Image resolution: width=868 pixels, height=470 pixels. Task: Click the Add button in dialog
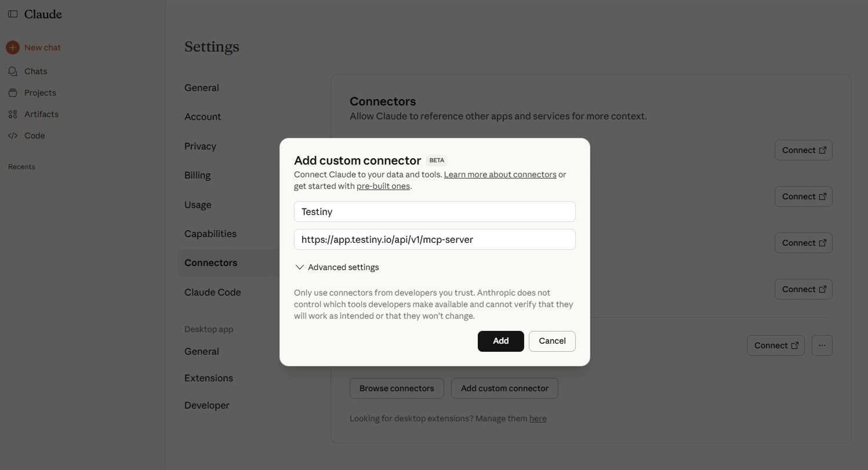pyautogui.click(x=500, y=341)
